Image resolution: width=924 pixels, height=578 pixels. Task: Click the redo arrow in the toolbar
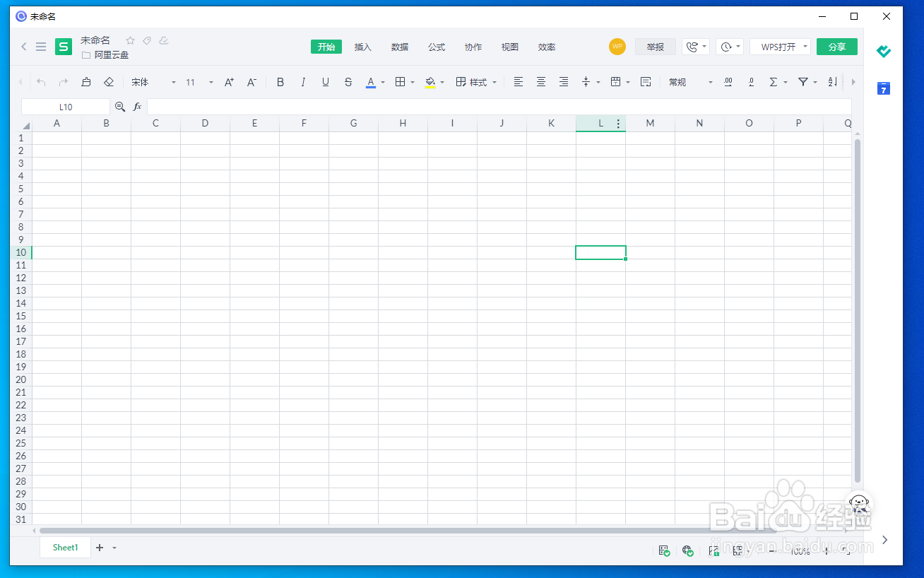coord(64,82)
